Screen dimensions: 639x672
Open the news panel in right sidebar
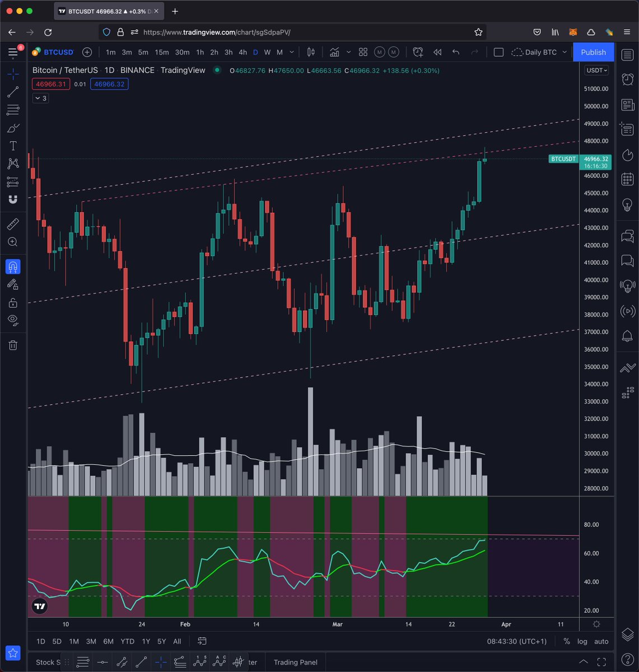pyautogui.click(x=627, y=105)
